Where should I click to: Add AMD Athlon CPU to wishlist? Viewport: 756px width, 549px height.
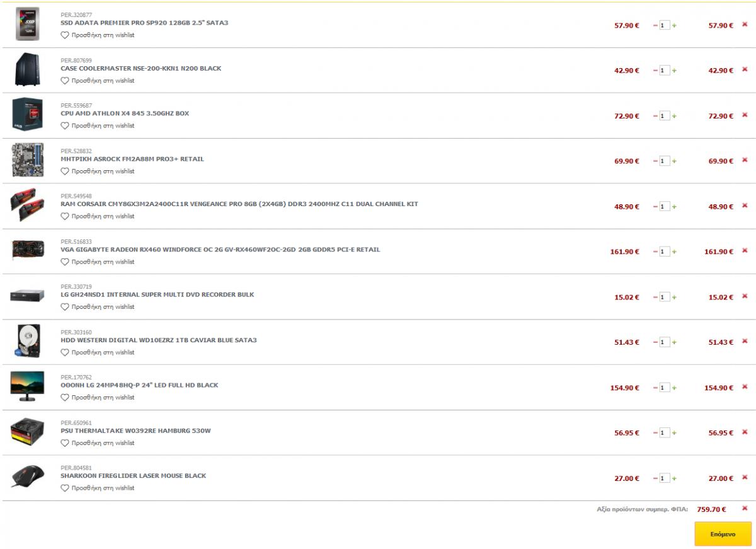(x=98, y=126)
